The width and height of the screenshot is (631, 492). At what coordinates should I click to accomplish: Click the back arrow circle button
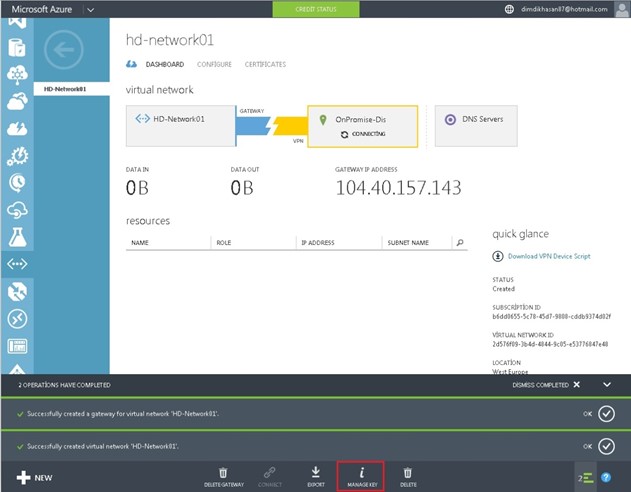[64, 50]
